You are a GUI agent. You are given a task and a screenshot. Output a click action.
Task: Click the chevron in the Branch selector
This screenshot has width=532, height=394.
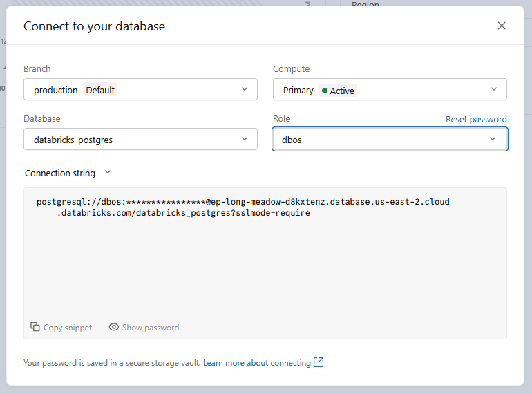(x=245, y=89)
